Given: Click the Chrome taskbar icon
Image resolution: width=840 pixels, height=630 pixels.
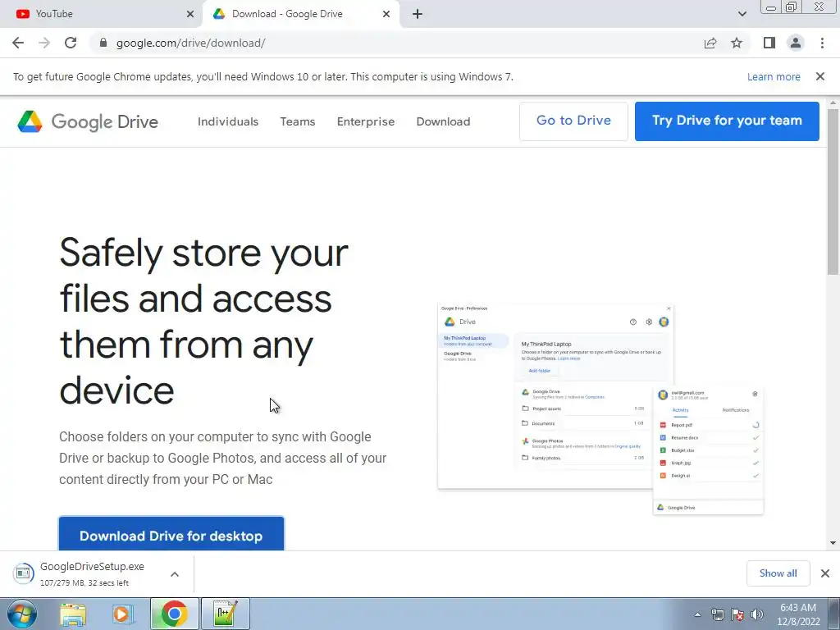Looking at the screenshot, I should coord(174,614).
